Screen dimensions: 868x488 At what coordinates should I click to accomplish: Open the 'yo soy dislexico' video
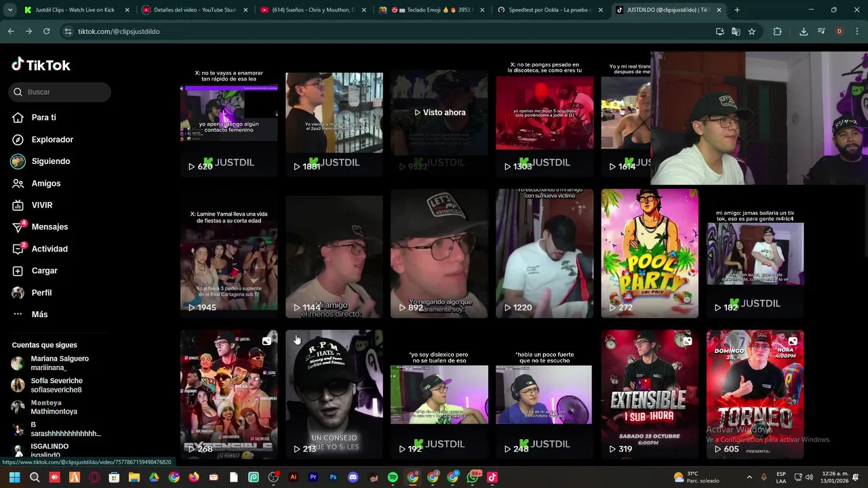coord(439,394)
